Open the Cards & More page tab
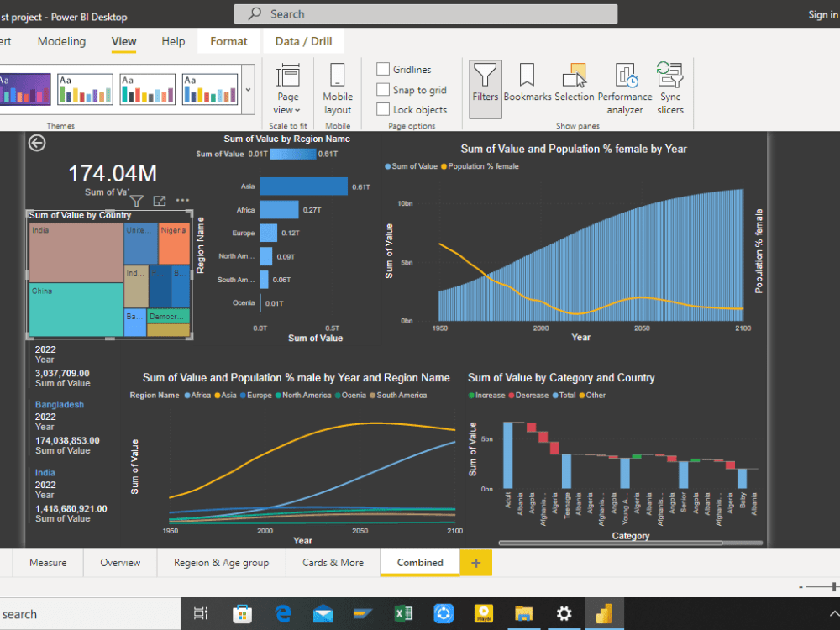Viewport: 840px width, 630px height. (x=333, y=562)
